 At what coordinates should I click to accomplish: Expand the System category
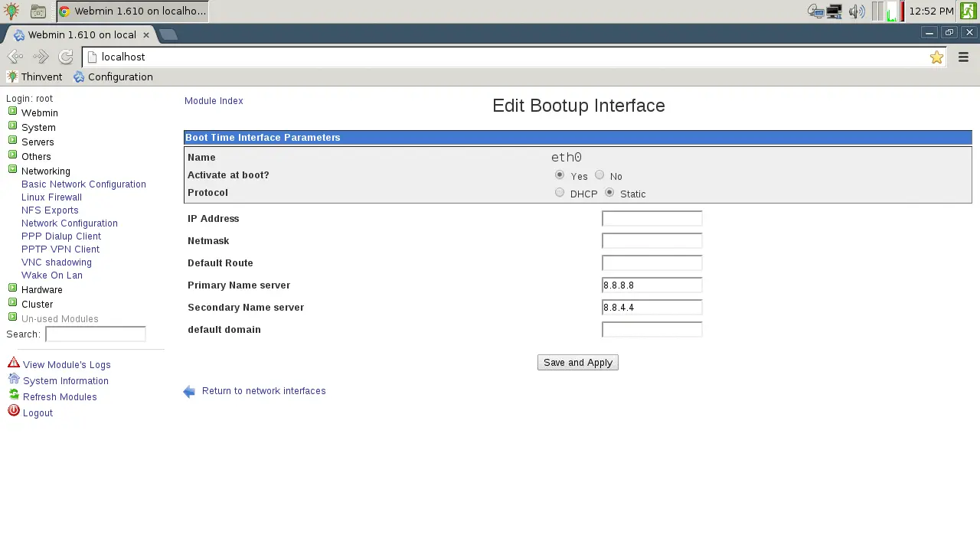pyautogui.click(x=12, y=126)
